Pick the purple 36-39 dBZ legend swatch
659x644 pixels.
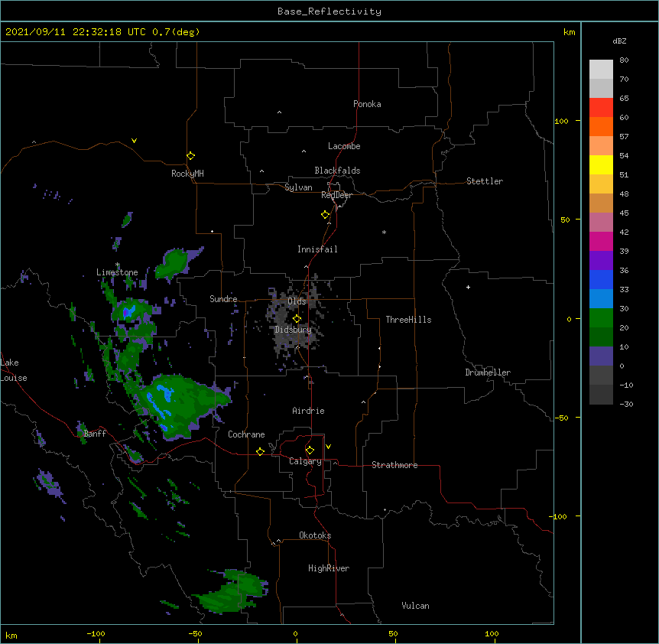click(x=601, y=261)
